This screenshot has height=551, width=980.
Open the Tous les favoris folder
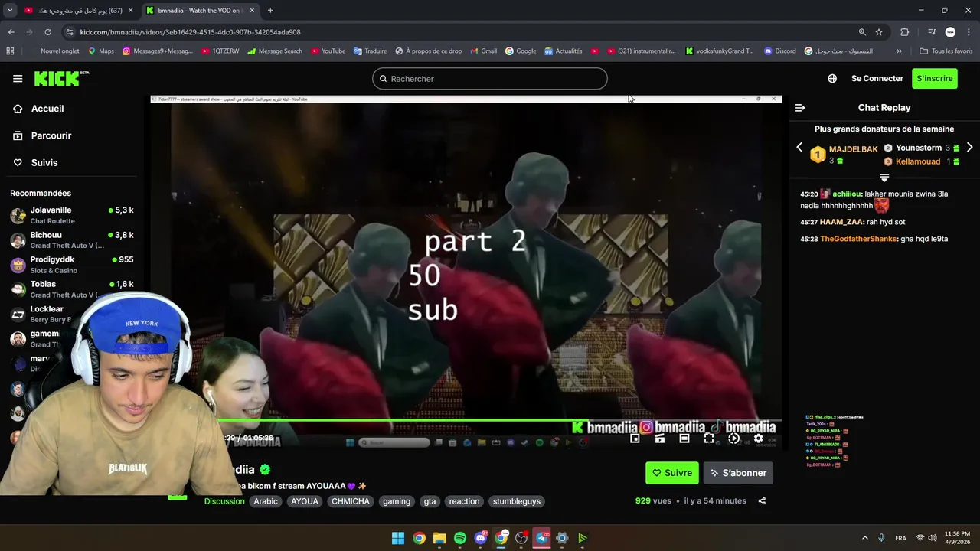(x=946, y=51)
